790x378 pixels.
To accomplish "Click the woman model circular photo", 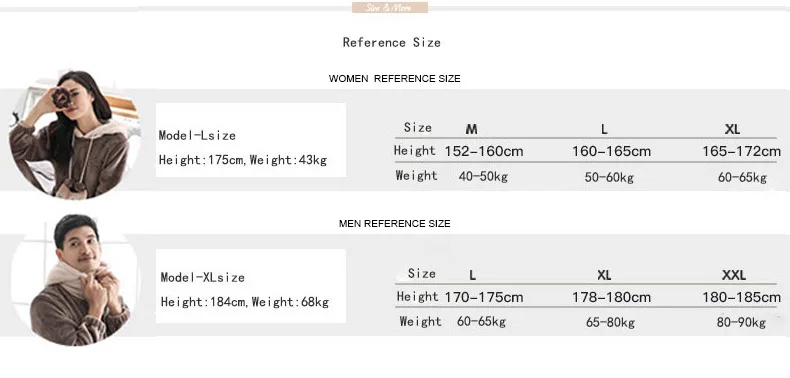I will tap(74, 135).
